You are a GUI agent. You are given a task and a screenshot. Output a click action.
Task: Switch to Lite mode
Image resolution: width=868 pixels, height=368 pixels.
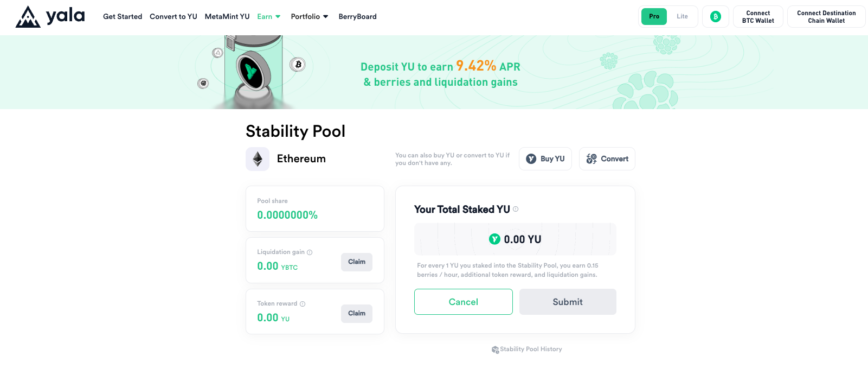[682, 16]
